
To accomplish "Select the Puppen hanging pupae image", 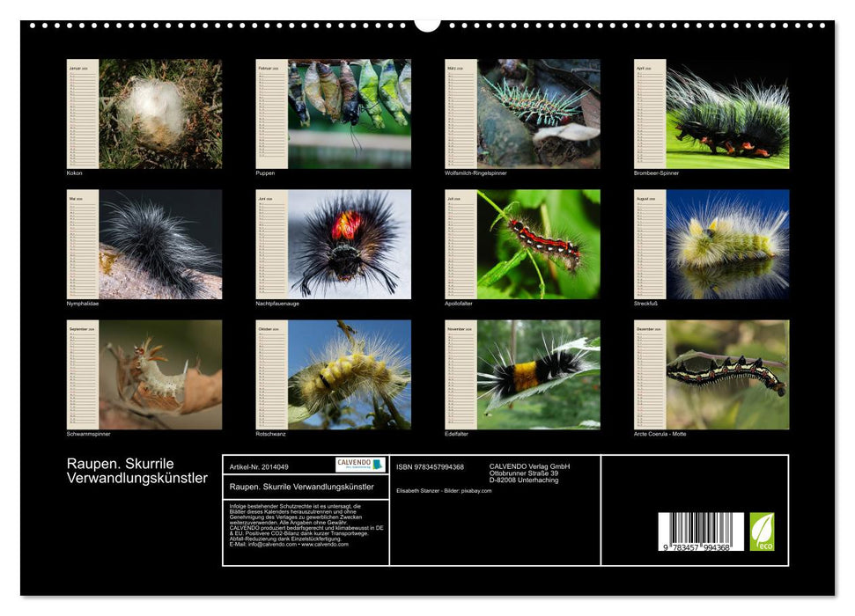I will coord(349,114).
